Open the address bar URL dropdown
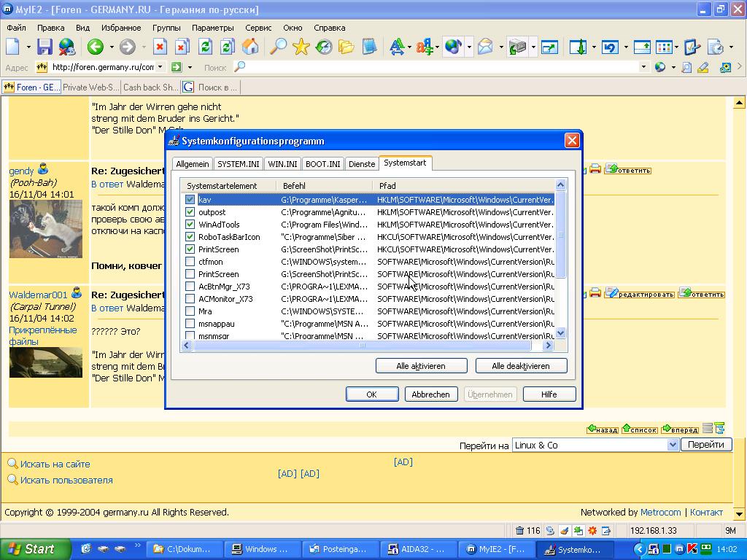 point(160,67)
